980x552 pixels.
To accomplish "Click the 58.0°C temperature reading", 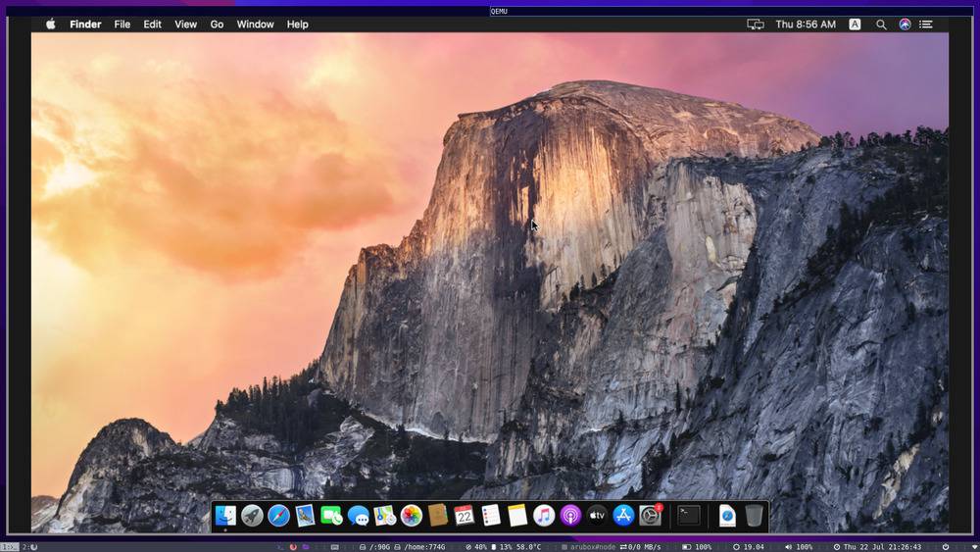I will tap(528, 547).
